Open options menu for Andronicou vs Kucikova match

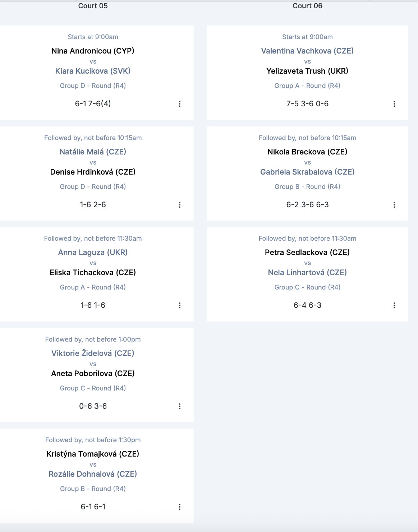180,104
